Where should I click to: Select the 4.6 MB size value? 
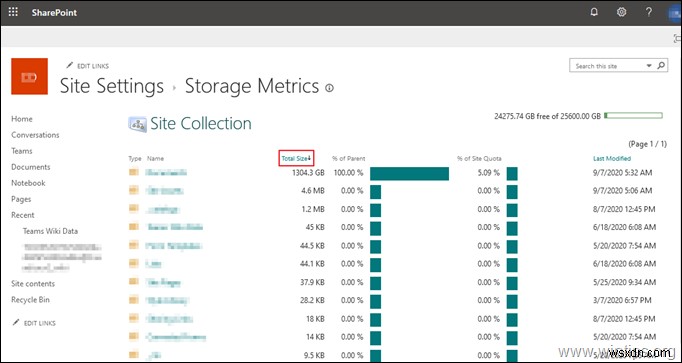coord(313,190)
